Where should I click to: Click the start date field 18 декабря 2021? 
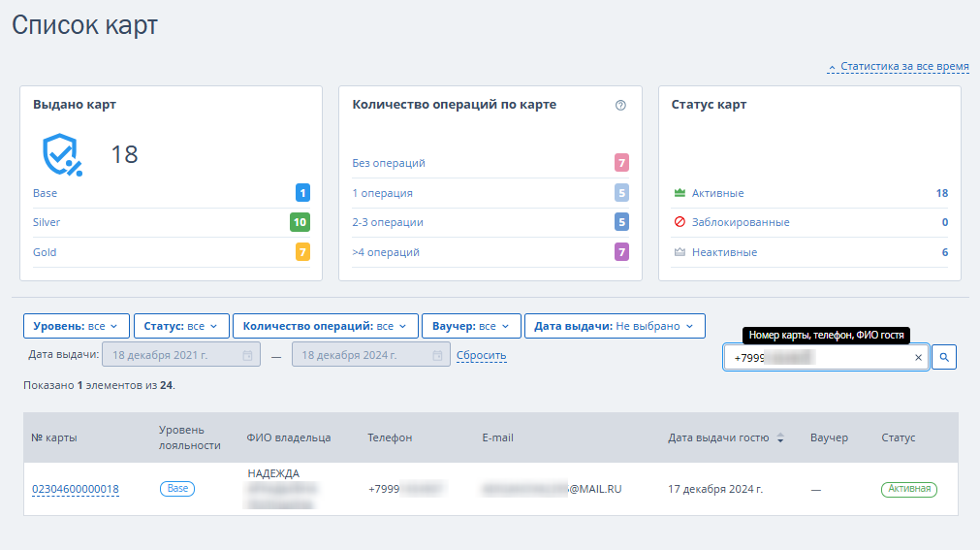point(181,355)
